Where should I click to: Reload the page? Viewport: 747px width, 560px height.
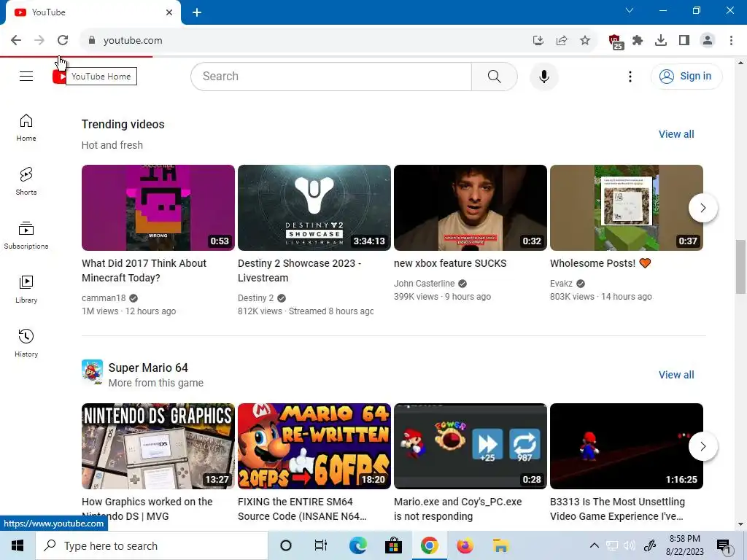63,41
